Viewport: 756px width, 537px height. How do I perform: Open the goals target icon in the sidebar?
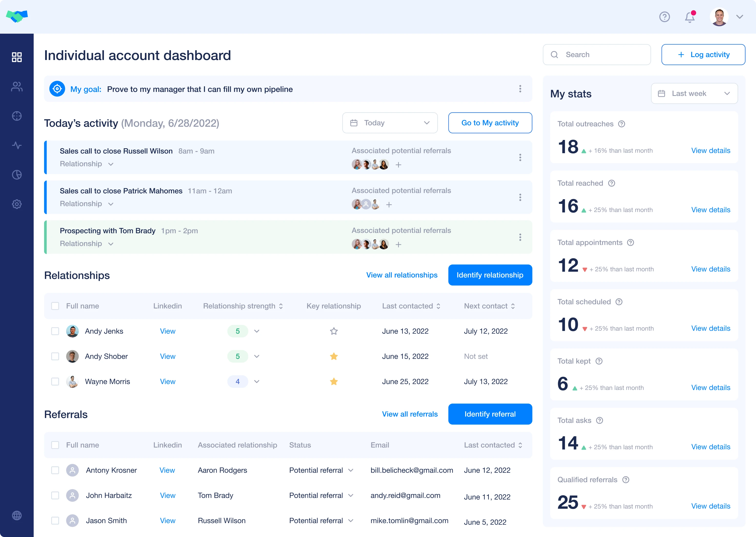(17, 116)
